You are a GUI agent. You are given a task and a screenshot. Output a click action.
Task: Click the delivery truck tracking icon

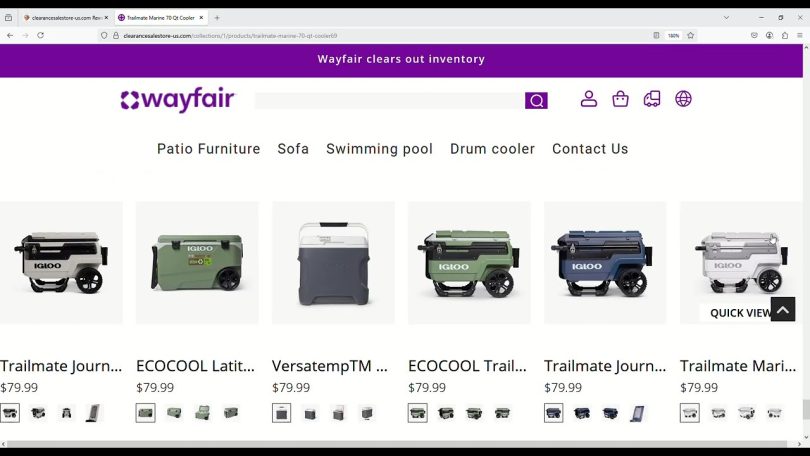point(652,99)
